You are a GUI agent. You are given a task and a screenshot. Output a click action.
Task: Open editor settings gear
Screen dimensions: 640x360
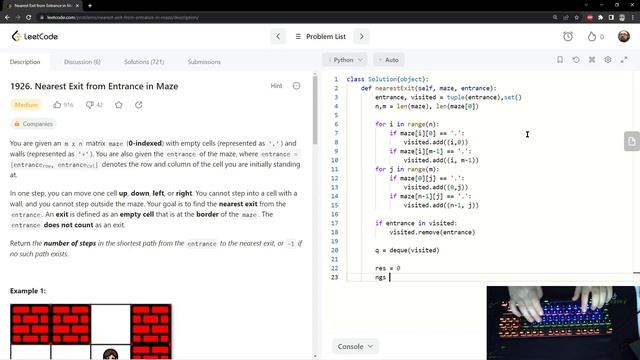(x=608, y=60)
